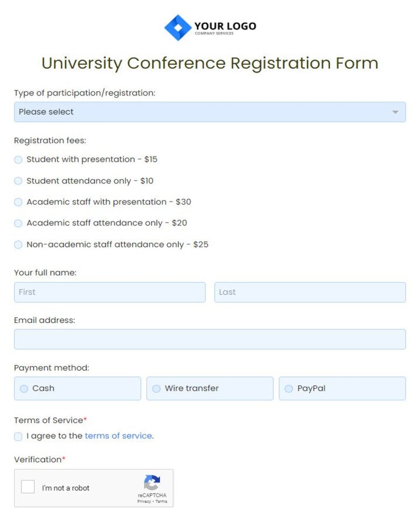The height and width of the screenshot is (511, 420).
Task: Expand the participation type dropdown arrow
Action: [396, 112]
